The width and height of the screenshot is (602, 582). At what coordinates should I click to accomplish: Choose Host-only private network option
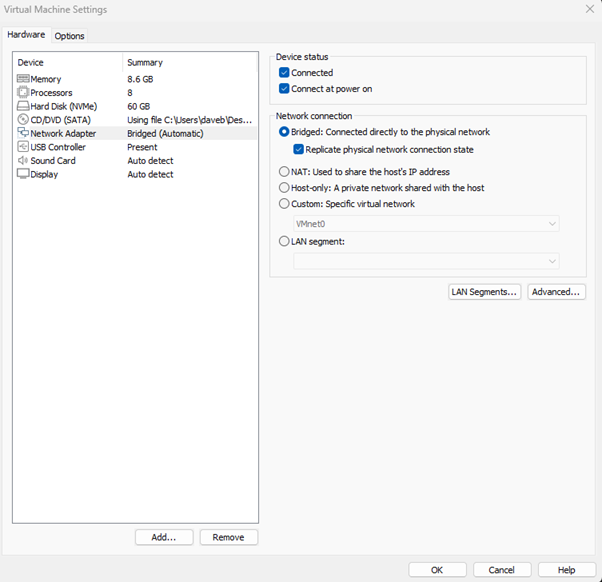tap(284, 188)
